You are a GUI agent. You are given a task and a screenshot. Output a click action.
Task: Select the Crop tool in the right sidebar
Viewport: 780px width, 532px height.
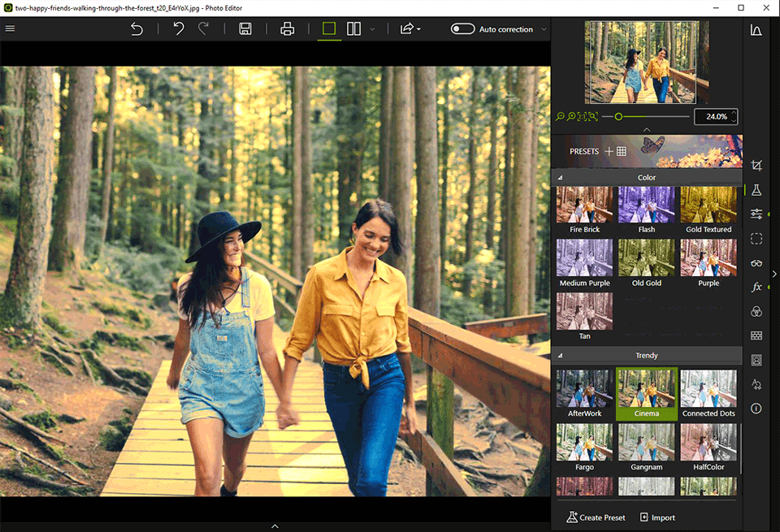click(756, 163)
